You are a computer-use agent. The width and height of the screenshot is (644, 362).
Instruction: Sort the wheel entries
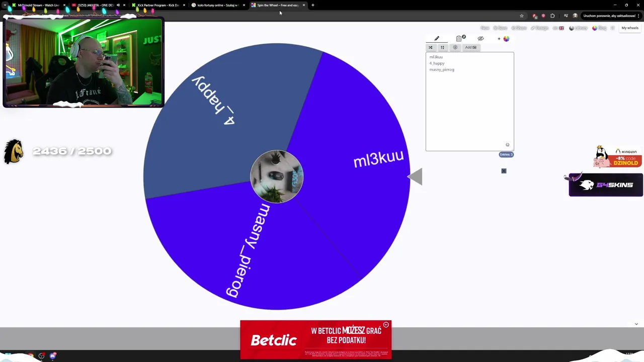tap(442, 47)
